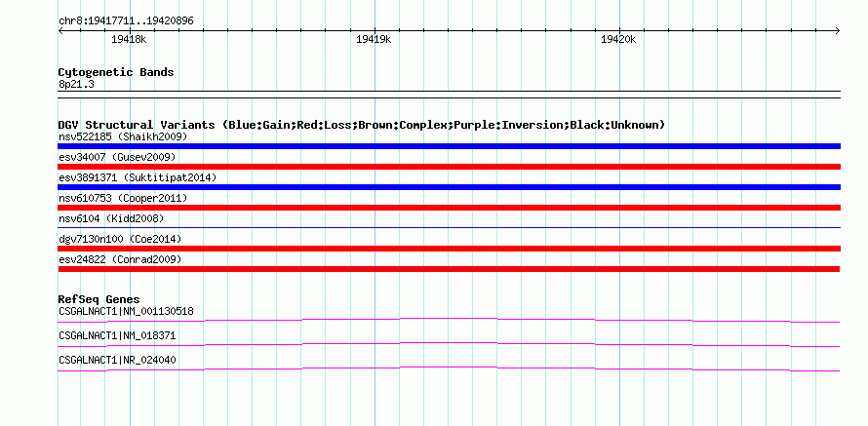Viewport: 868px width, 426px height.
Task: Click the blue gain bar for nsv522185
Action: coord(449,146)
